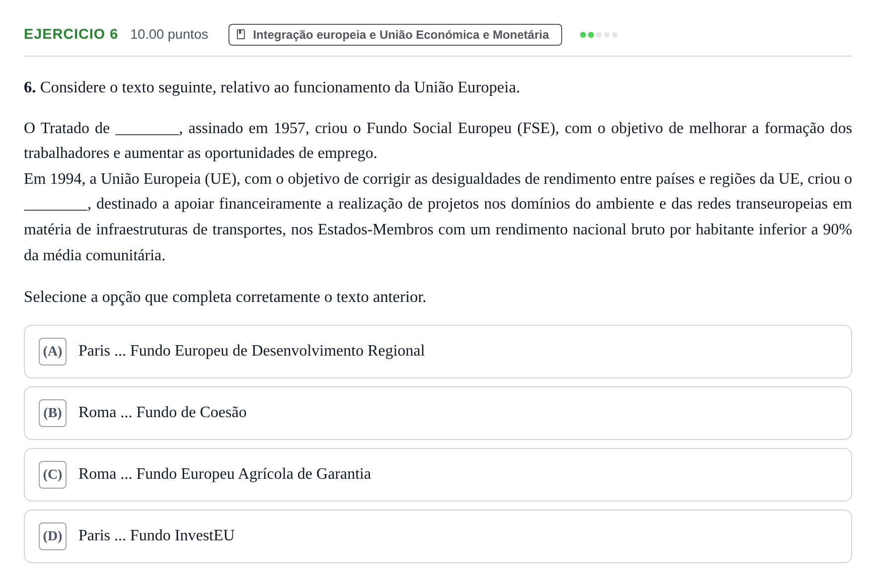The image size is (876, 588).
Task: Open the 'Integração europeia e União Económica e Monetária' topic tag
Action: [x=395, y=35]
